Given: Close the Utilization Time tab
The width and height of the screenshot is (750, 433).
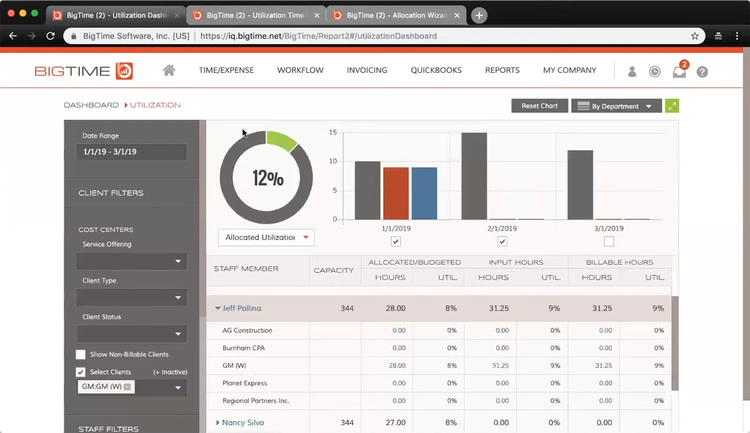Looking at the screenshot, I should coord(317,15).
